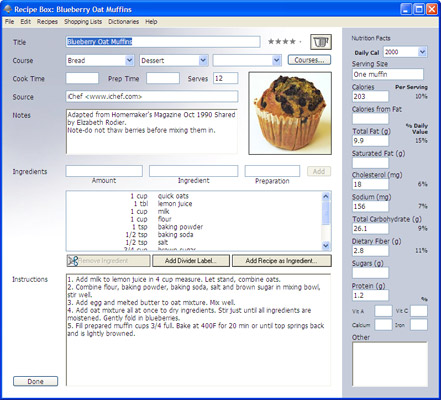
Task: Click the Done button
Action: tap(36, 381)
